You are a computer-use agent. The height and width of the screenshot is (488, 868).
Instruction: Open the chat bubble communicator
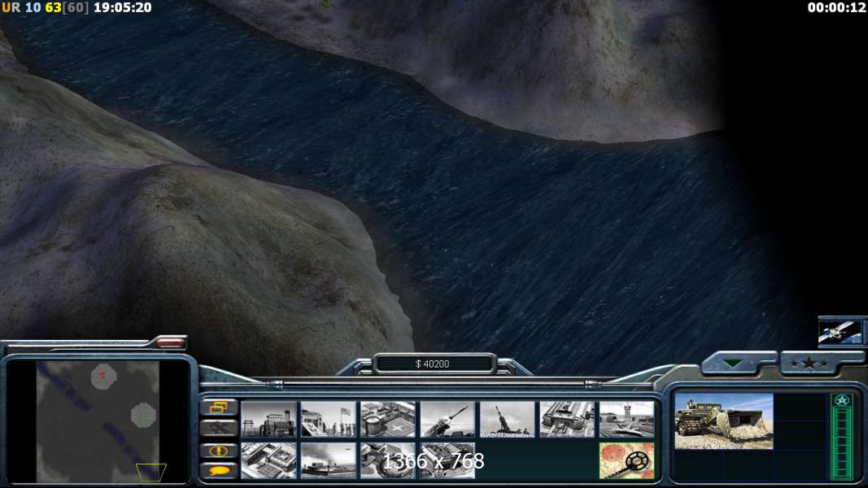[x=219, y=471]
